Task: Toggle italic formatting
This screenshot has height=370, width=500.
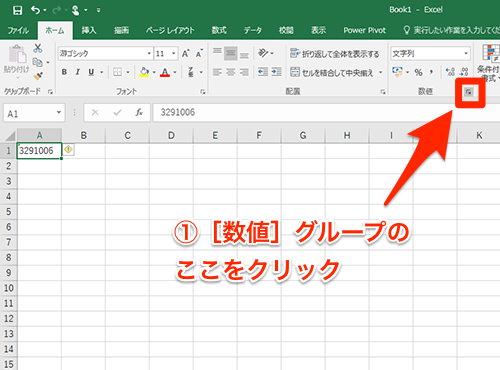Action: (x=78, y=72)
